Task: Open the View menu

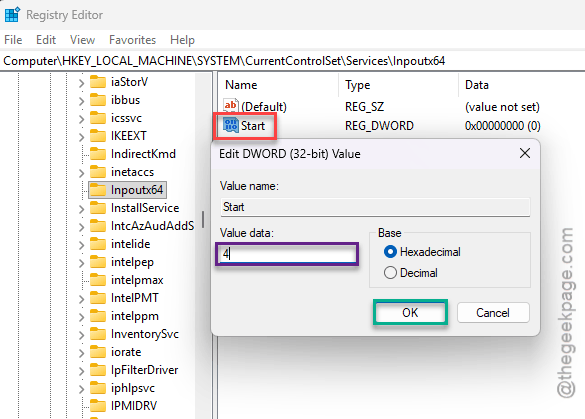Action: 82,40
